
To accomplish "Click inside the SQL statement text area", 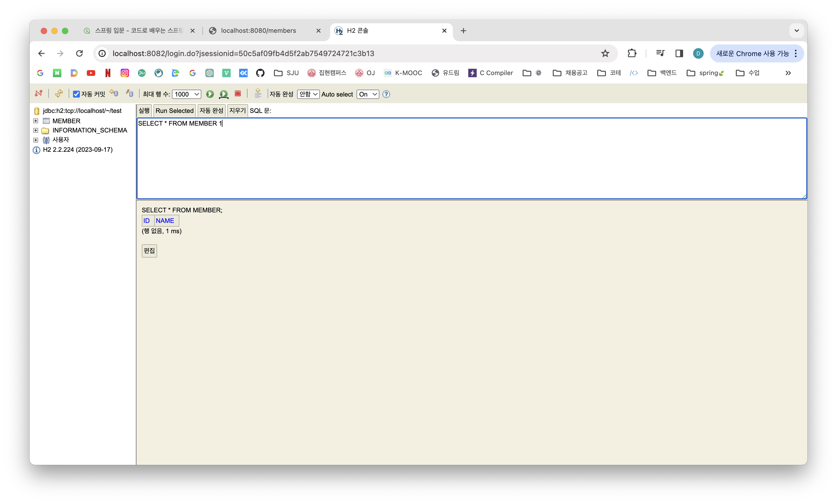I will click(471, 158).
